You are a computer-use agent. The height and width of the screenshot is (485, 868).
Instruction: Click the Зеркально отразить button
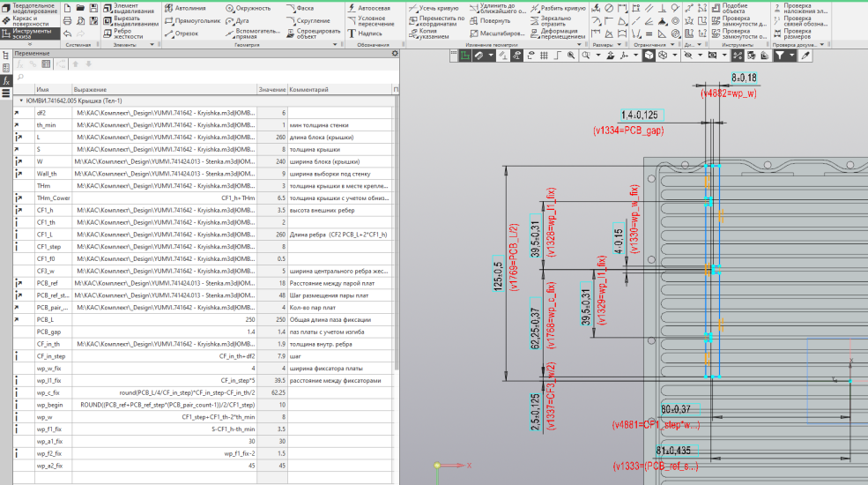pos(549,19)
